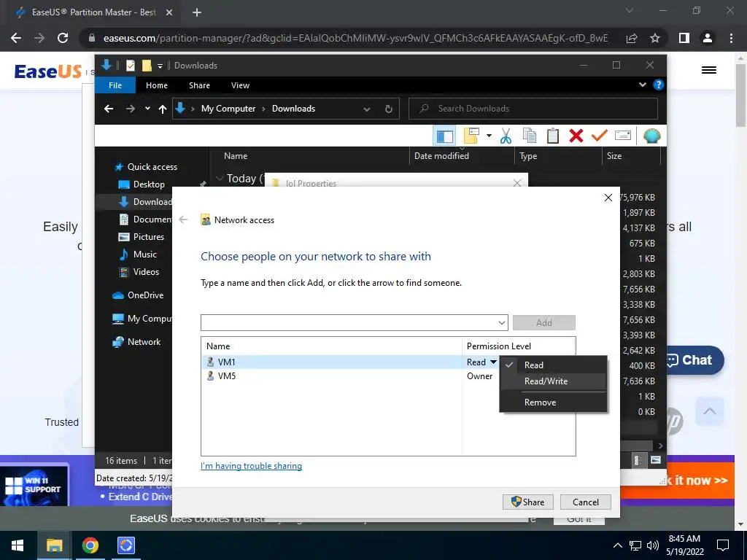
Task: Open Explorer recent locations dropdown
Action: [147, 109]
